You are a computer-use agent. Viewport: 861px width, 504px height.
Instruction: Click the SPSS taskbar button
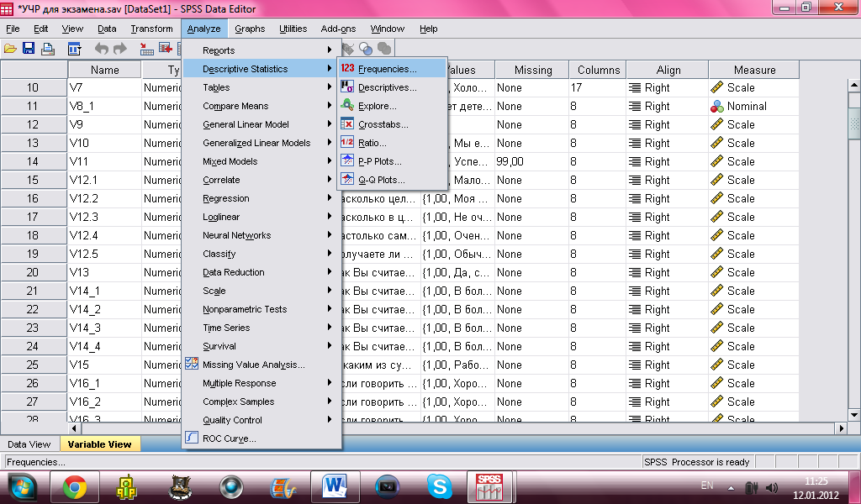(x=490, y=487)
